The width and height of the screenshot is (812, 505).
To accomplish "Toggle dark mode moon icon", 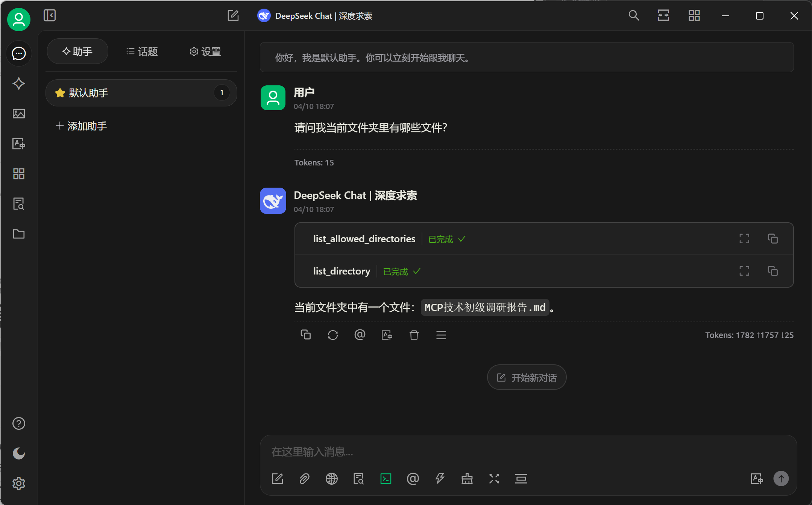I will 19,453.
